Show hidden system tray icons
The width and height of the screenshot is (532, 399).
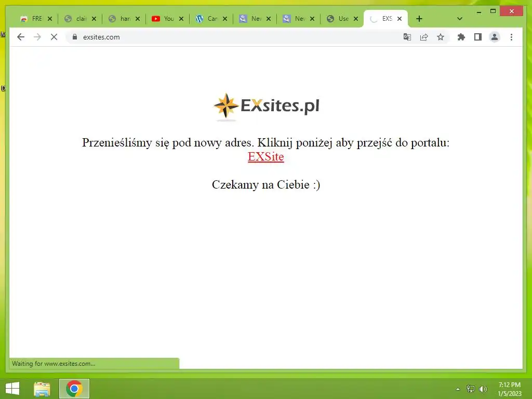(458, 389)
